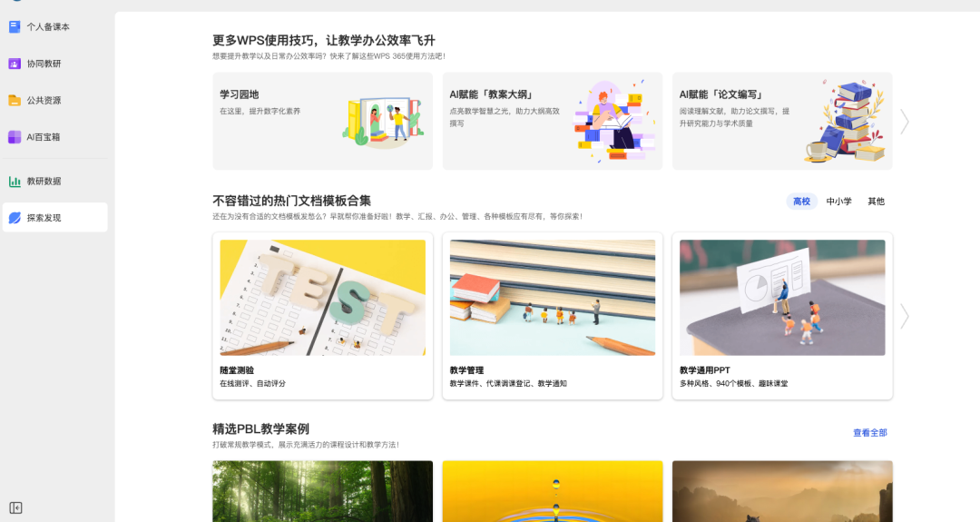980x522 pixels.
Task: Open 协同教研 in the sidebar
Action: (x=55, y=64)
